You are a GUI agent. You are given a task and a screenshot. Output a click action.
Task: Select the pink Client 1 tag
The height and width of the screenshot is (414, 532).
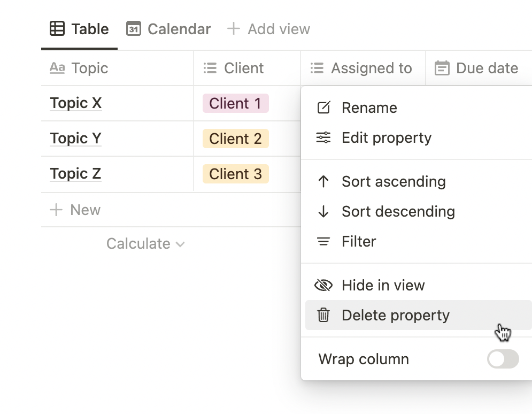[x=235, y=103]
